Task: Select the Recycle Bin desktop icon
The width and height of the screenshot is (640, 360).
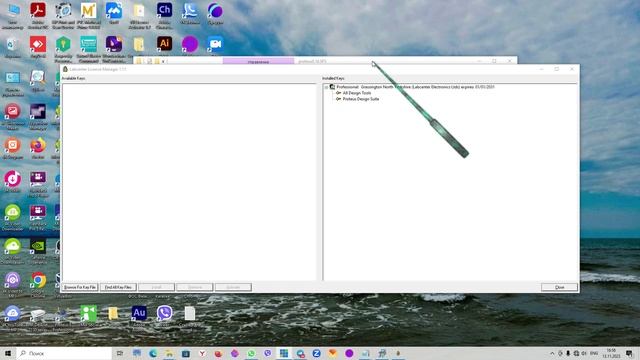Action: point(12,44)
